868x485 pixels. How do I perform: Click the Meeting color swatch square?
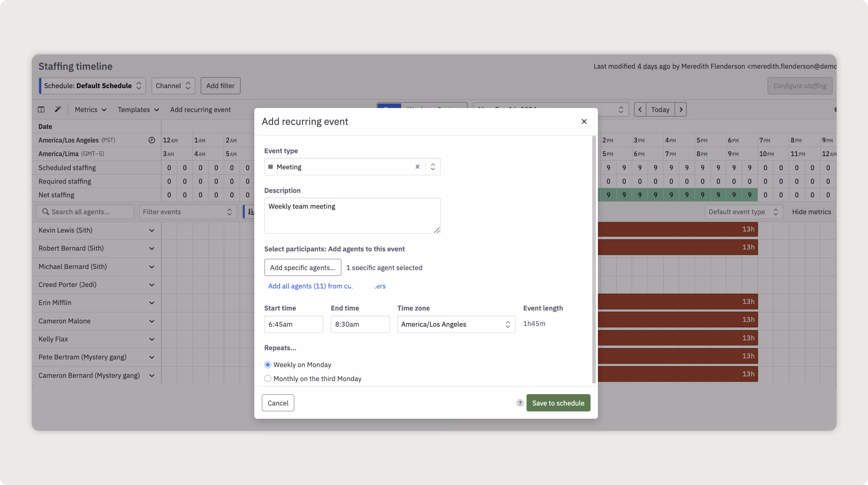point(270,167)
